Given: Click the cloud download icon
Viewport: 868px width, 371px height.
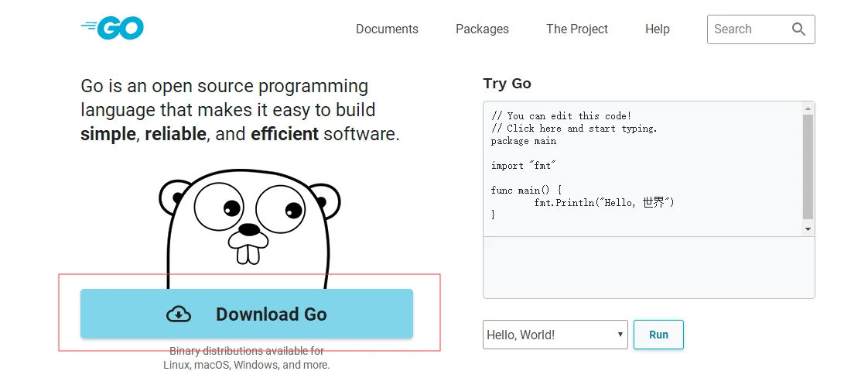Looking at the screenshot, I should (x=179, y=314).
